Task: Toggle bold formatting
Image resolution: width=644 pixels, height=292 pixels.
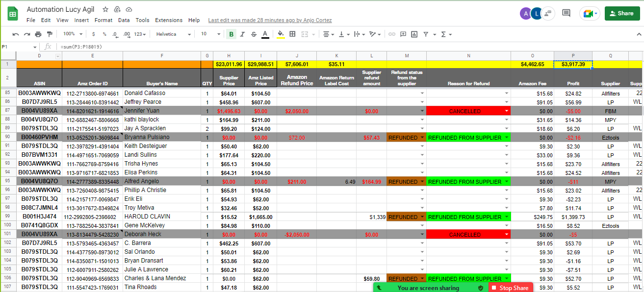Action: pos(231,34)
